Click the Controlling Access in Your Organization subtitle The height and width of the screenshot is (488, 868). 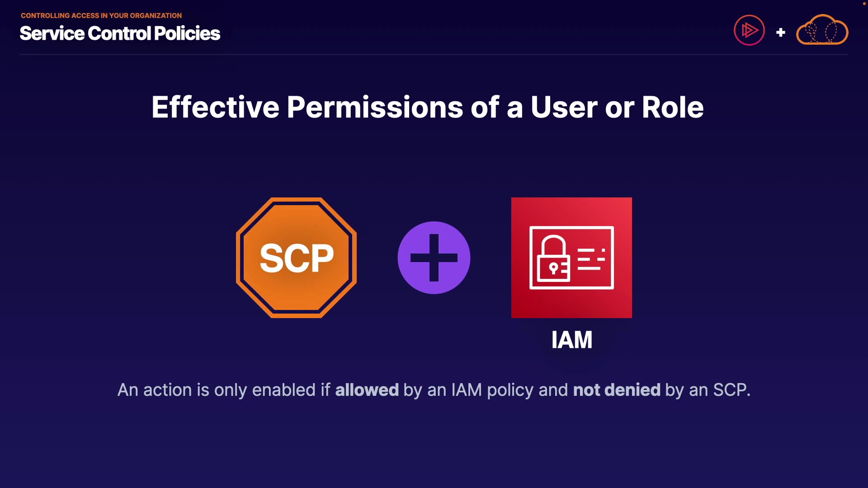click(x=101, y=15)
